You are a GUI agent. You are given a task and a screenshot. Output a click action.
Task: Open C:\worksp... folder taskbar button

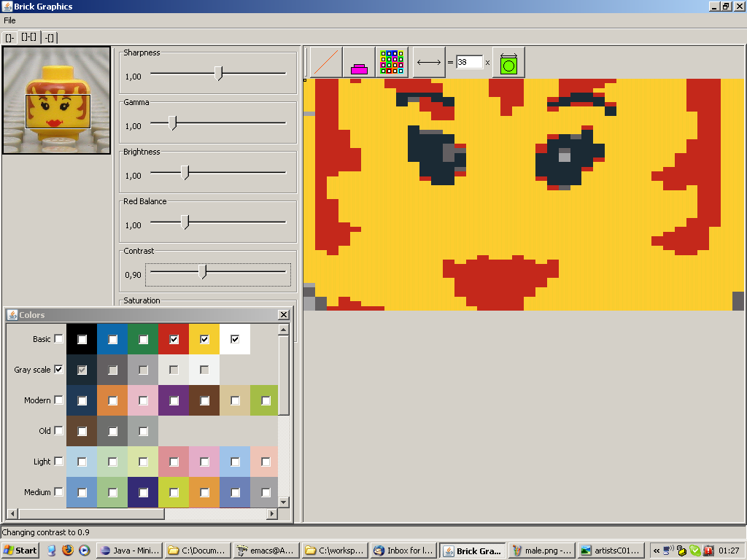point(335,551)
